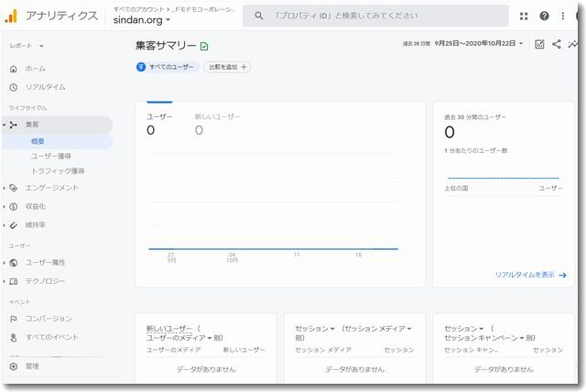Open the date range dropdown
The image size is (586, 392).
point(480,44)
